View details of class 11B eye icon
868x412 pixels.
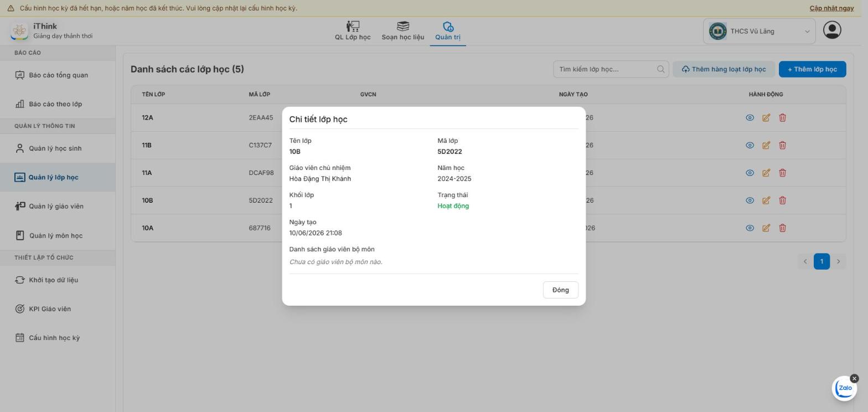pos(750,145)
